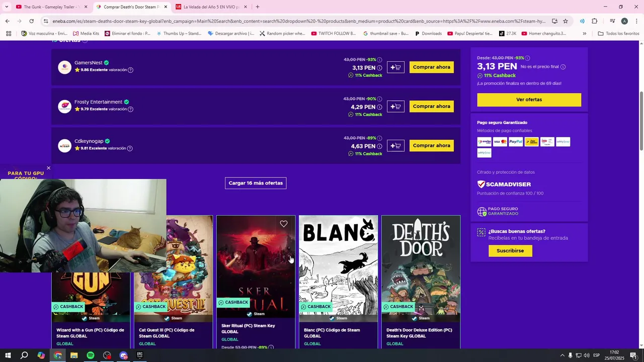Open price info icon for 4,29 PEN offer
644x362 pixels.
tap(379, 107)
